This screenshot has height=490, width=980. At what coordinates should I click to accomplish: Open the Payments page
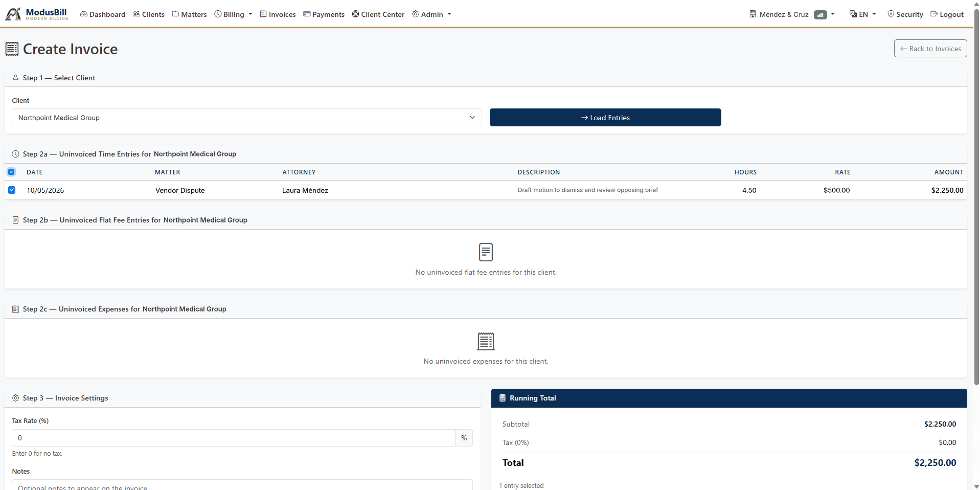click(x=324, y=14)
